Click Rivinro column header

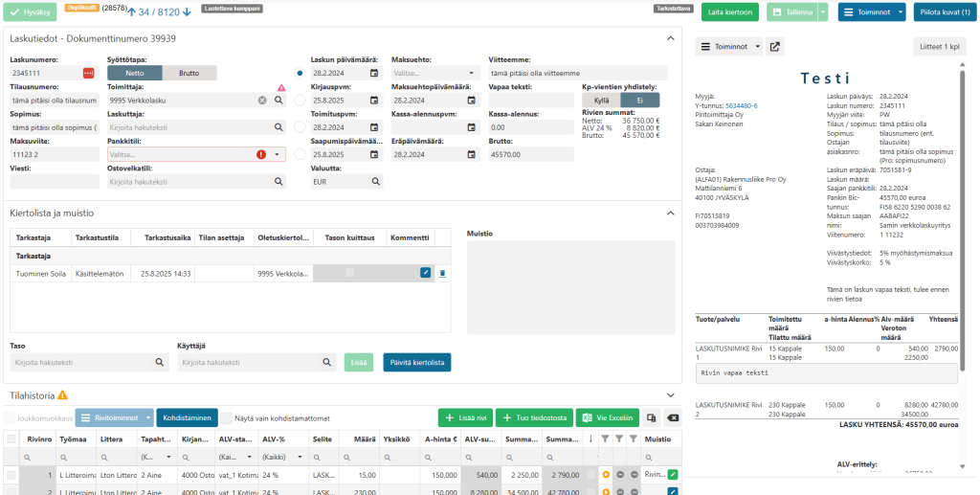click(39, 439)
